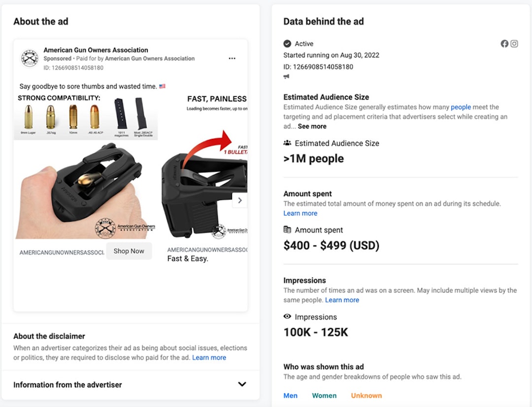Click the Active status checkmark icon
Image resolution: width=532 pixels, height=407 pixels.
(287, 43)
